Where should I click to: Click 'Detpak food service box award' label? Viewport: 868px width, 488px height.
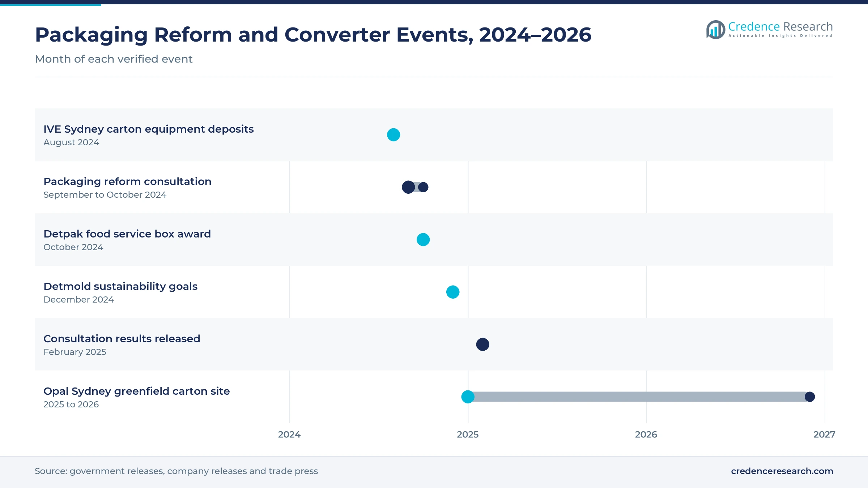point(127,234)
